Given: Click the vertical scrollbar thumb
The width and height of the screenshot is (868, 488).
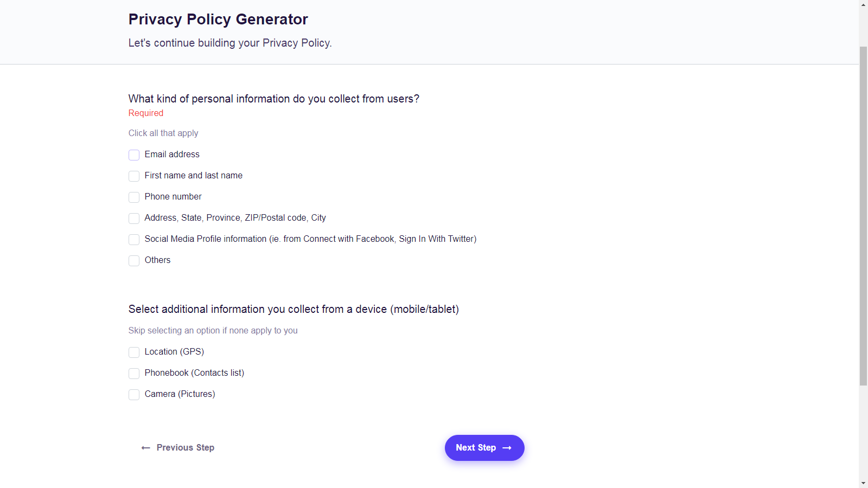Looking at the screenshot, I should pyautogui.click(x=864, y=216).
